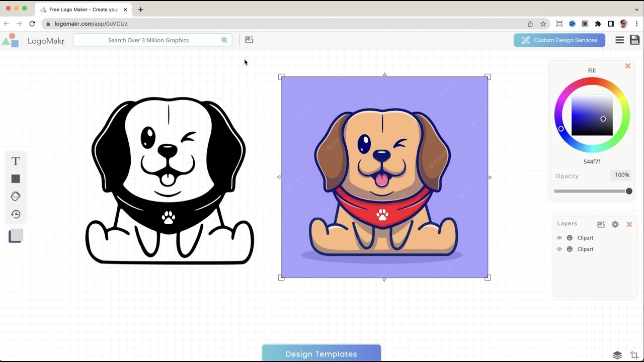This screenshot has width=644, height=362.
Task: Open Design Templates
Action: [321, 353]
